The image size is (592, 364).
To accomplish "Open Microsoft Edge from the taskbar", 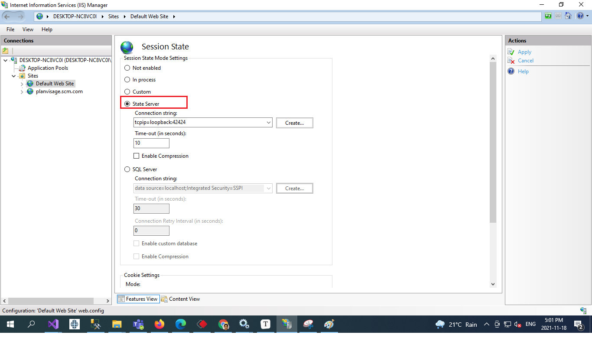I will 181,324.
